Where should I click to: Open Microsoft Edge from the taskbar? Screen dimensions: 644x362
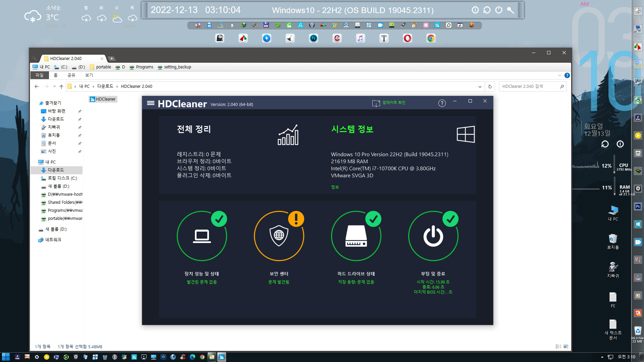click(193, 357)
